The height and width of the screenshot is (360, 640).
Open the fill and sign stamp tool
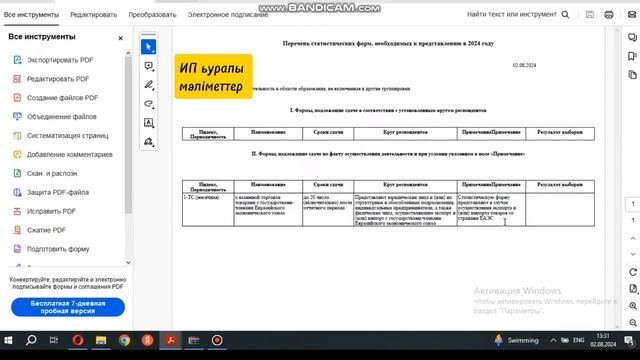point(149,142)
